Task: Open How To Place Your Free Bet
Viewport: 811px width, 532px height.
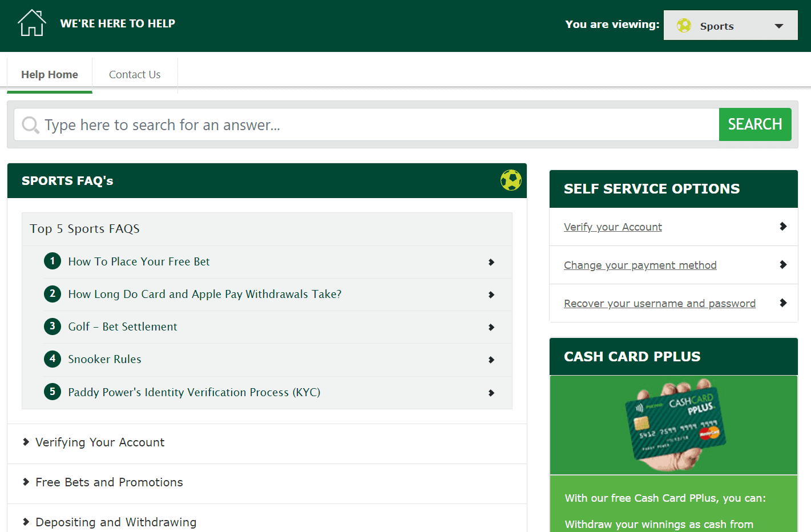Action: pyautogui.click(x=139, y=261)
